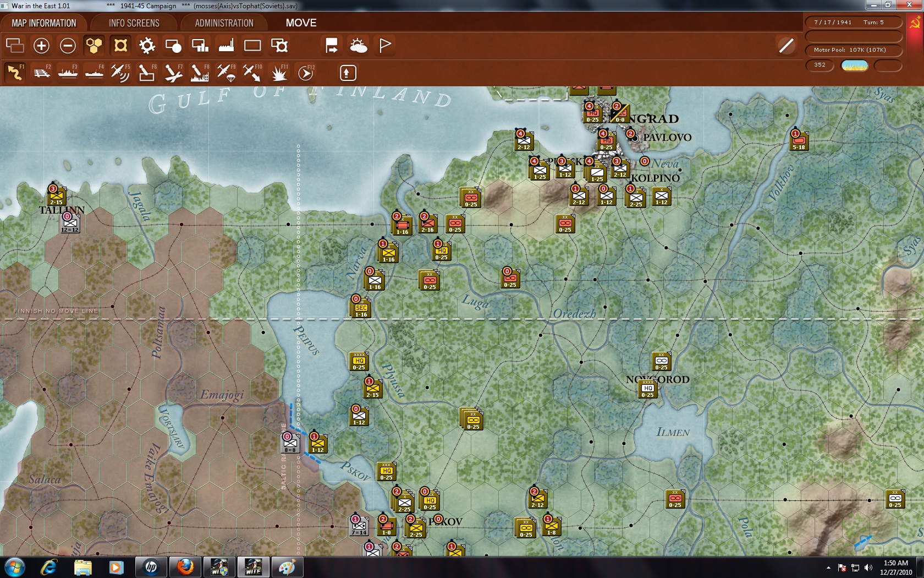
Task: Switch to the INFO SCREENS tab
Action: coord(134,23)
